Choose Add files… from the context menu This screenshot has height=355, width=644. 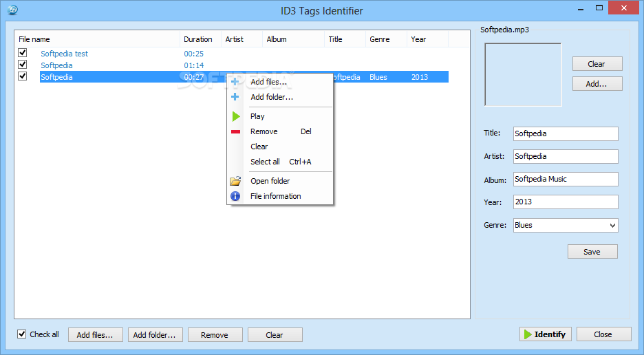coord(280,82)
